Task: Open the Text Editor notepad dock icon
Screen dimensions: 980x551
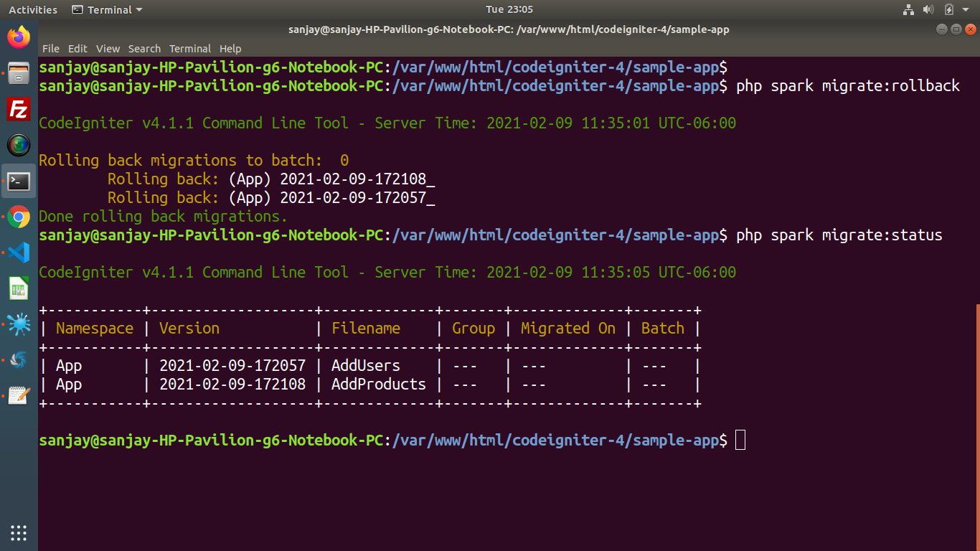Action: tap(19, 395)
